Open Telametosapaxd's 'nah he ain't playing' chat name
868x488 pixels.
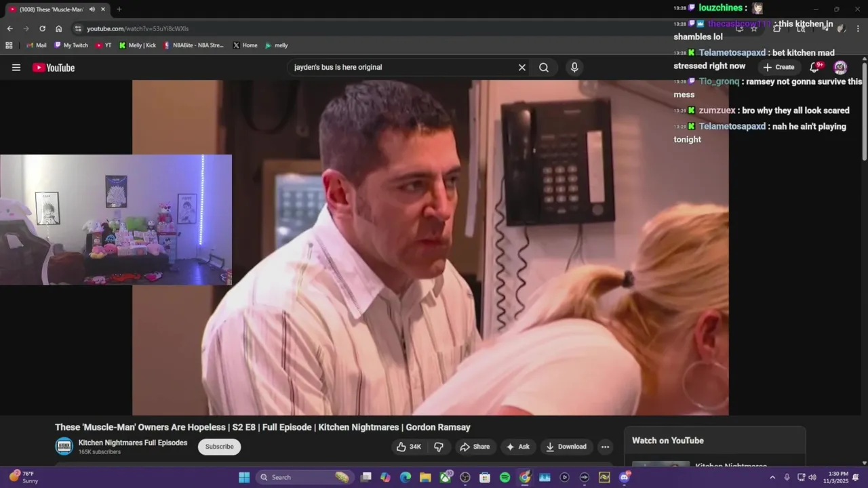pos(732,126)
